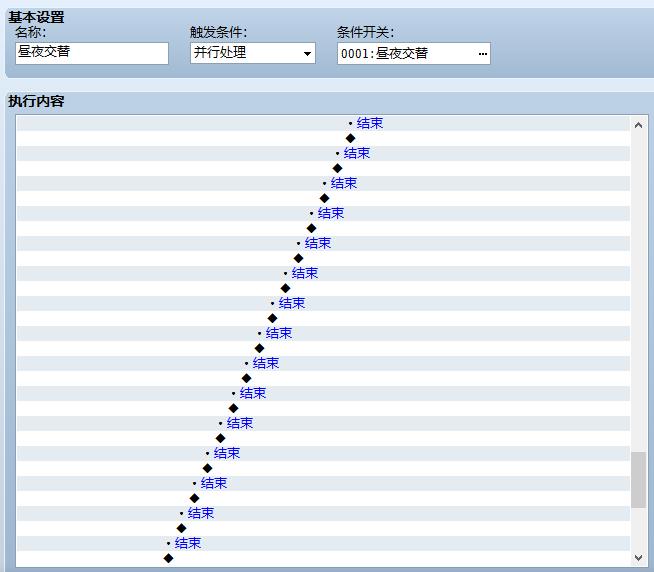Click the vertical scrollbar thumb in 执行内容
Viewport: 654px width, 572px height.
click(x=638, y=480)
